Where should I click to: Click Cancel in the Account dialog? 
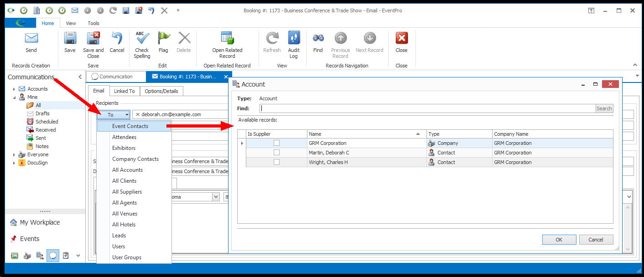tap(596, 240)
